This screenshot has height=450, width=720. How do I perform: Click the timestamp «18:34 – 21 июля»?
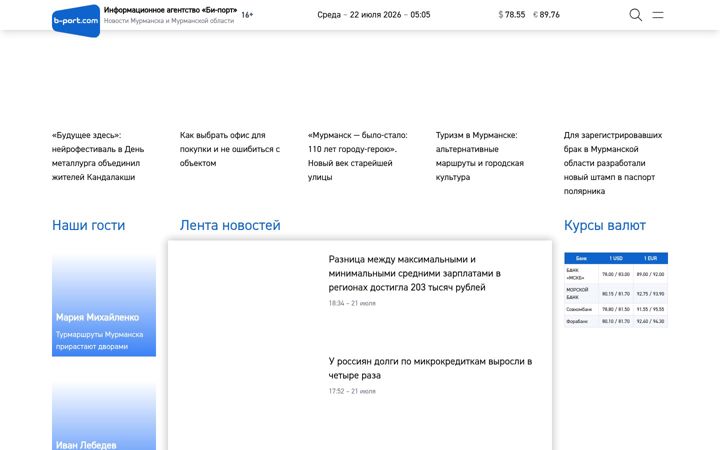(352, 303)
